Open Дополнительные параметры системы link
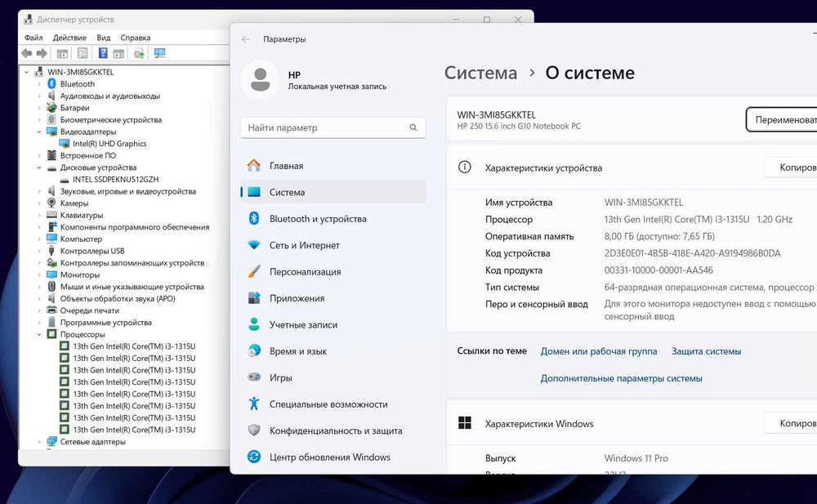817x504 pixels. tap(621, 378)
